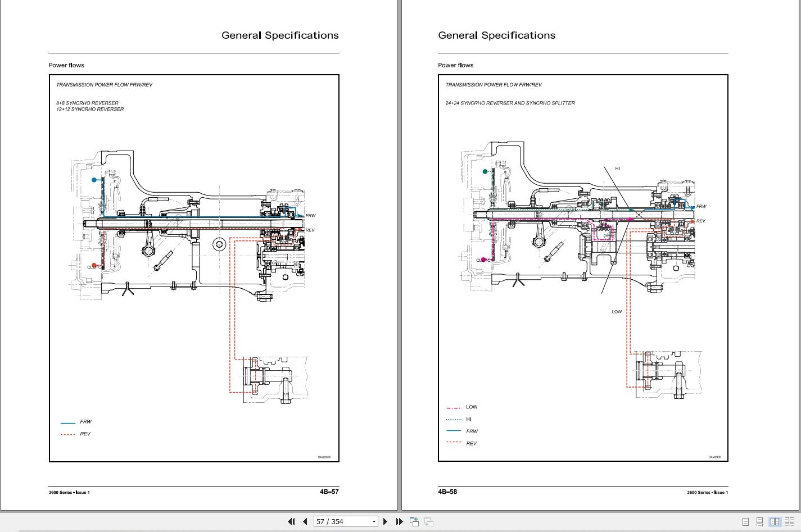This screenshot has width=801, height=532.
Task: Click 'REV' legend entry on right page
Action: 471,444
